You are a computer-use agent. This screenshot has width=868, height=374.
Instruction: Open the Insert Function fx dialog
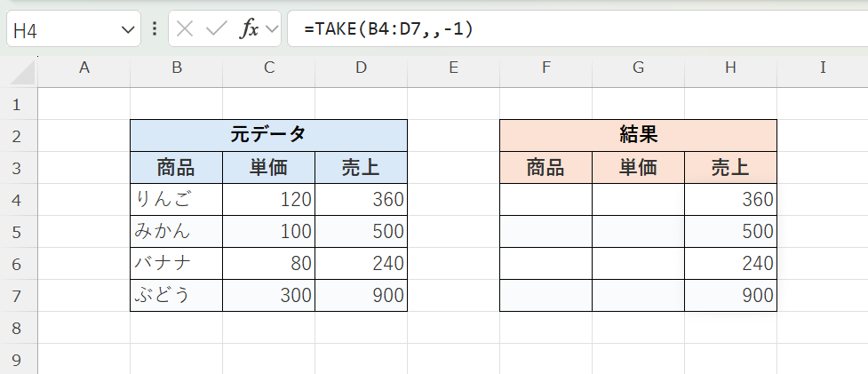pos(250,28)
